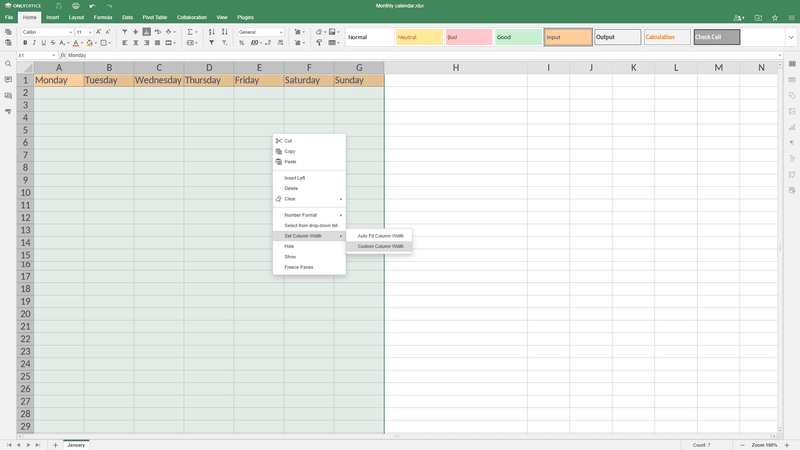Justify the cell text
The image size is (800, 450).
pos(157,43)
